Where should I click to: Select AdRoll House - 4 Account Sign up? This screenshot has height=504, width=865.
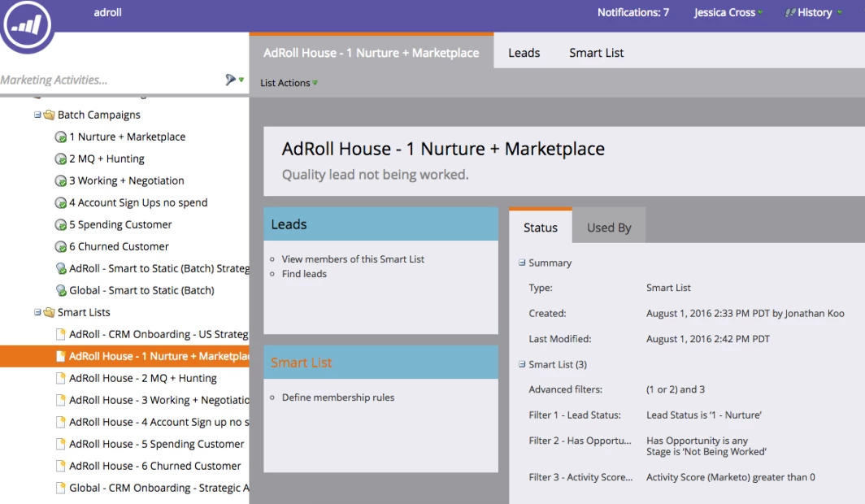[x=159, y=423]
